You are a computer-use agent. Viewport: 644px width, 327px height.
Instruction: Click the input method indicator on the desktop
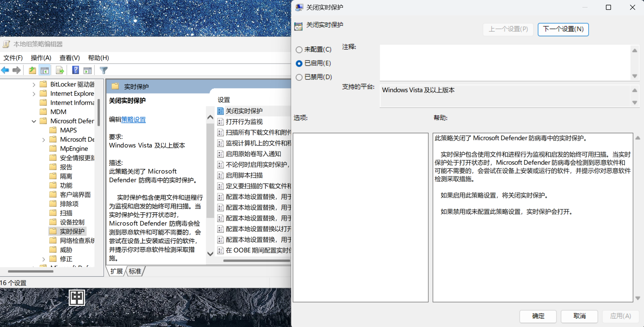pos(77,298)
